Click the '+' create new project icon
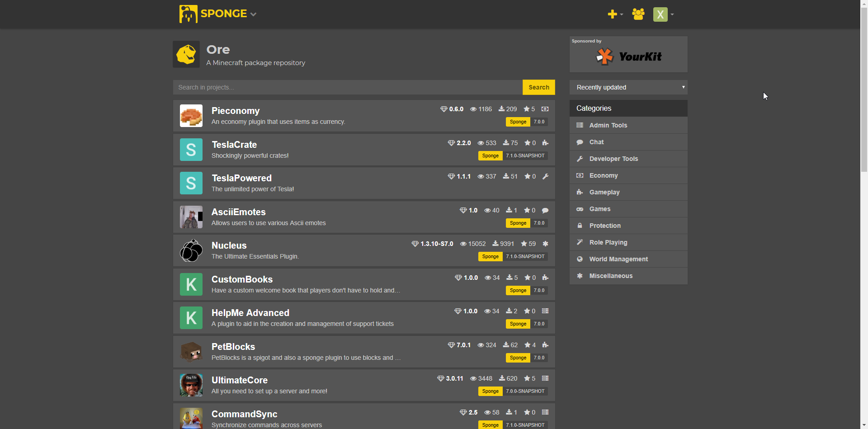 (x=613, y=14)
